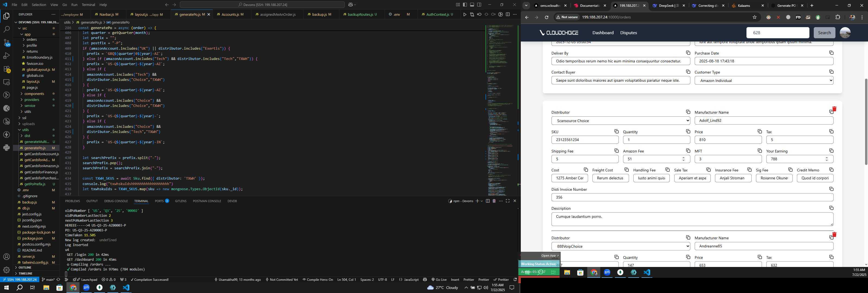Toggle VS Code primary side bar
Screen dimensions: 868x293
click(465, 5)
